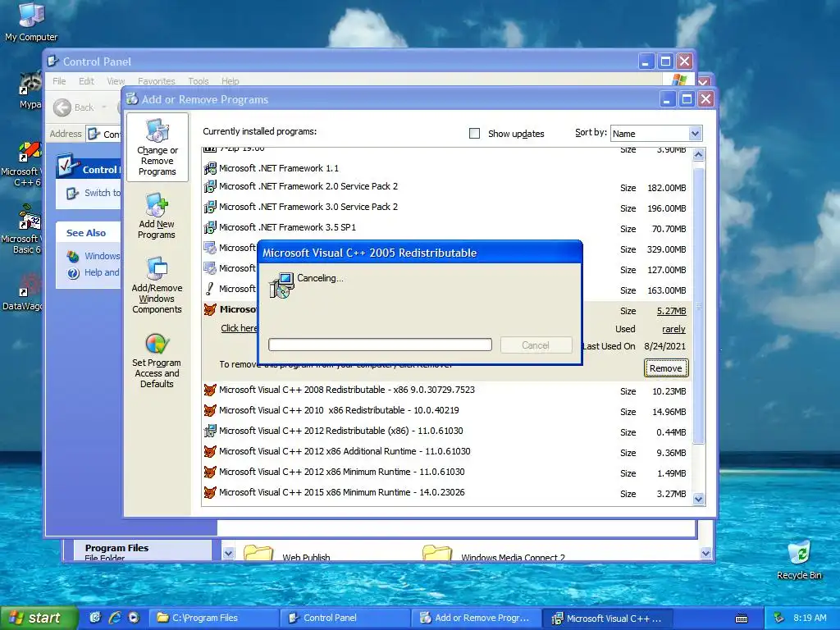
Task: Click Visual C++ 2015 Minimum Runtime icon
Action: [210, 492]
